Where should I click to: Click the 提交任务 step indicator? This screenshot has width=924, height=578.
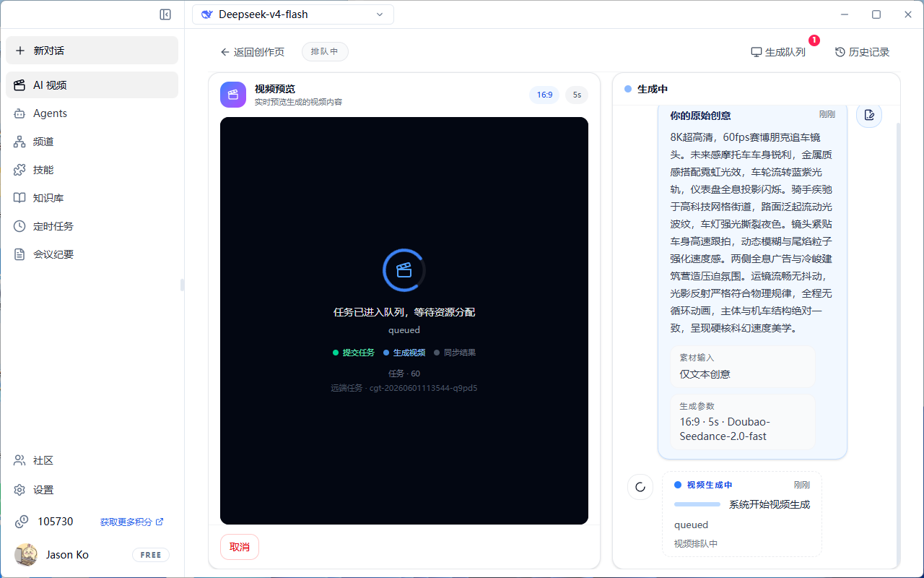point(354,353)
